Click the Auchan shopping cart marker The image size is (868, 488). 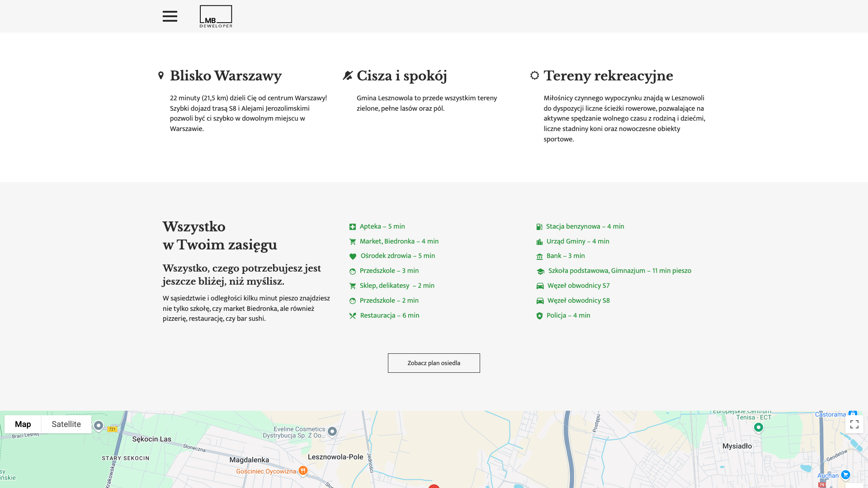coord(845,475)
